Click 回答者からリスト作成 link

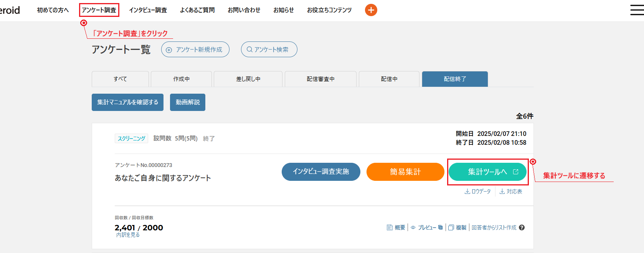point(494,228)
